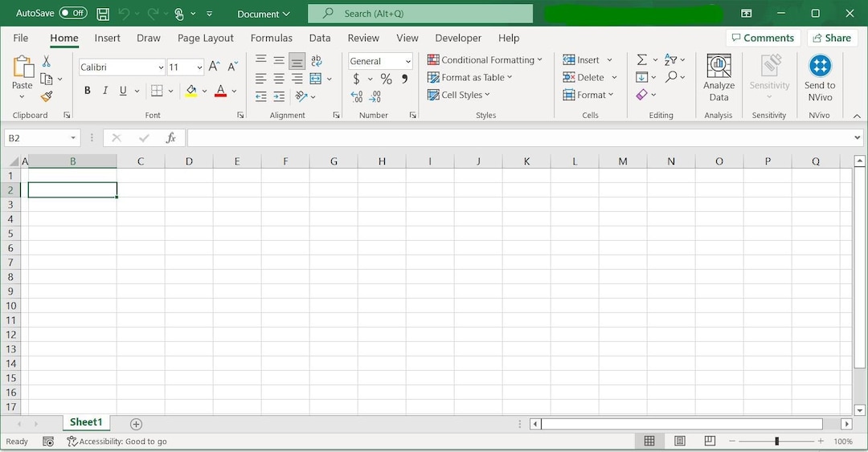Click the Wrap Text icon
This screenshot has height=452, width=868.
coord(316,60)
